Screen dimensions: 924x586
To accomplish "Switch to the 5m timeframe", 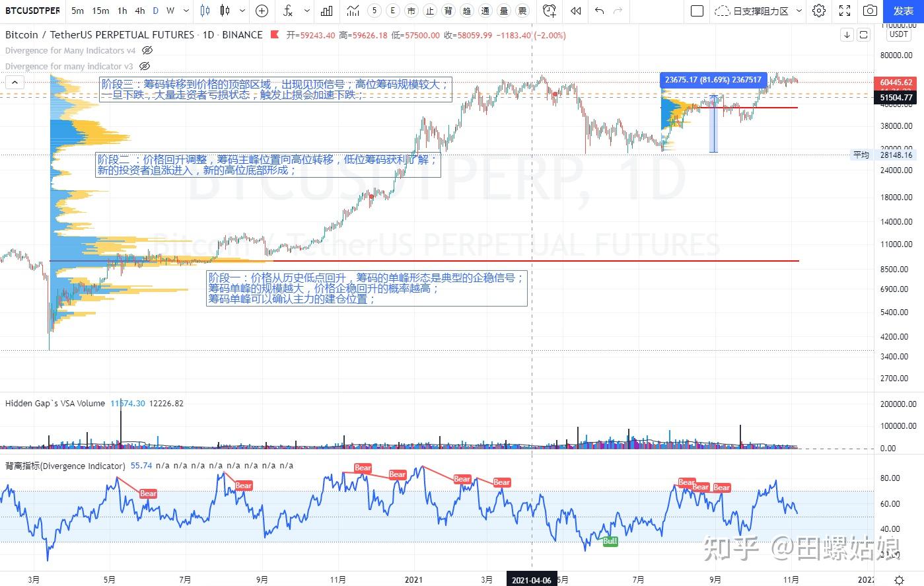I will (78, 11).
